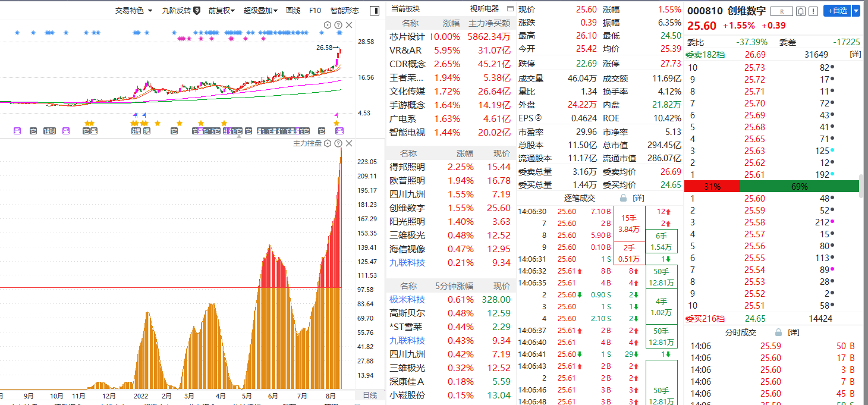
Task: Open the F10 company info
Action: pyautogui.click(x=315, y=10)
